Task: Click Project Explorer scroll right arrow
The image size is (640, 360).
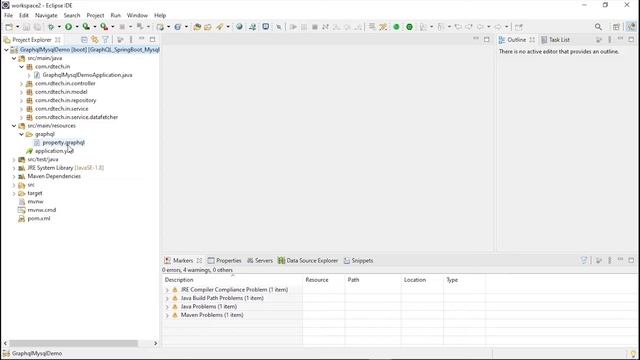Action: point(155,343)
